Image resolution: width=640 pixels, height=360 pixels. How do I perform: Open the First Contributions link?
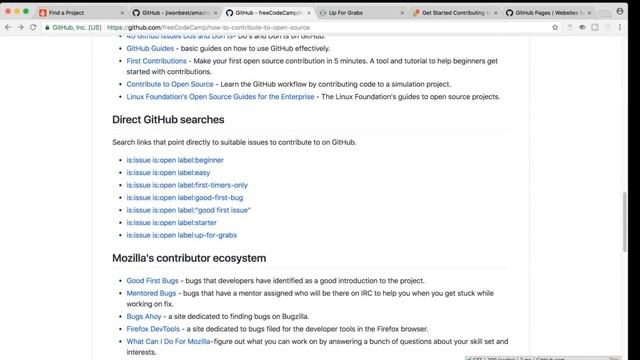[156, 61]
